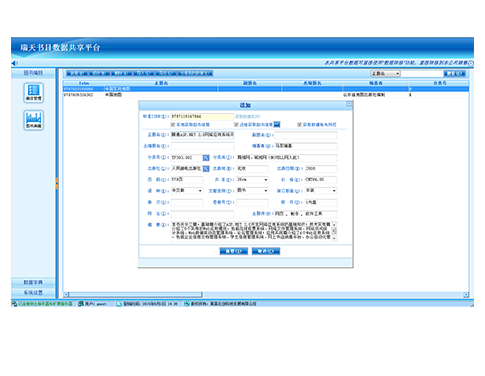Open the 开本 dropdown showing 26cm
The image size is (485, 376).
point(266,180)
